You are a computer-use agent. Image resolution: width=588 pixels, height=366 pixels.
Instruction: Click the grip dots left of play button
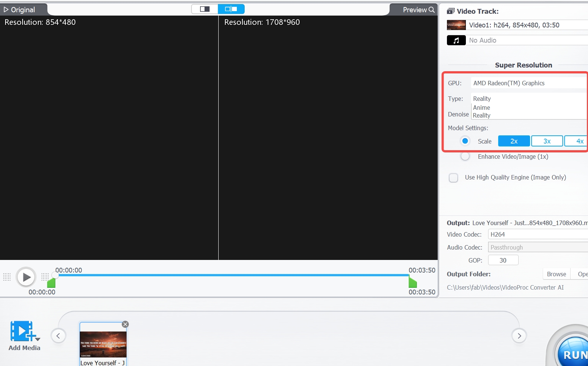[x=7, y=277]
